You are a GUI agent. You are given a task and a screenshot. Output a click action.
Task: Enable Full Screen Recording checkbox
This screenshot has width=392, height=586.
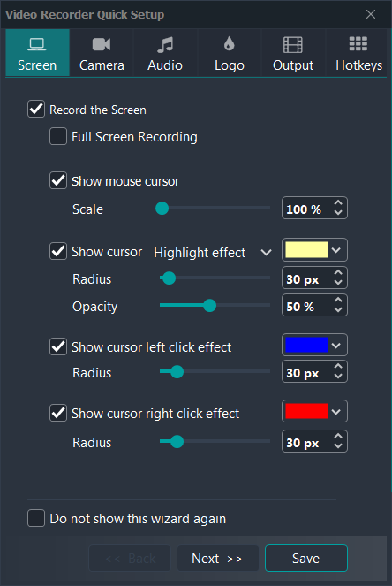[58, 136]
